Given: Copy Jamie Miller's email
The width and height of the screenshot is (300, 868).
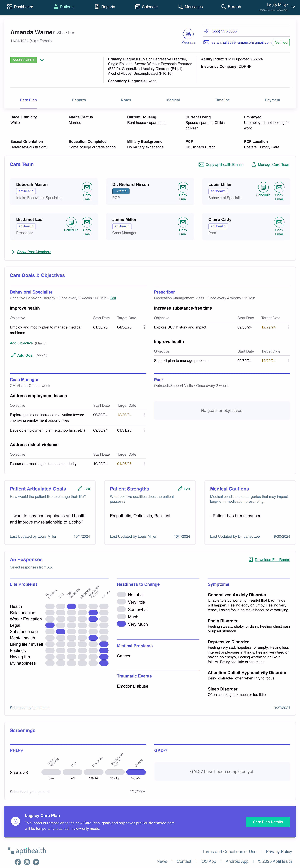Looking at the screenshot, I should pyautogui.click(x=183, y=222).
